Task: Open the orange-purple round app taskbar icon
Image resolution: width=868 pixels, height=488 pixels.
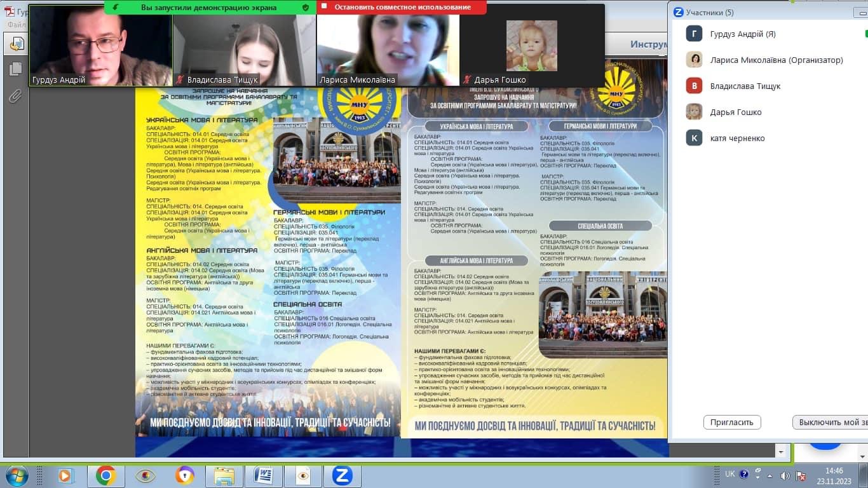Action: pos(185,475)
